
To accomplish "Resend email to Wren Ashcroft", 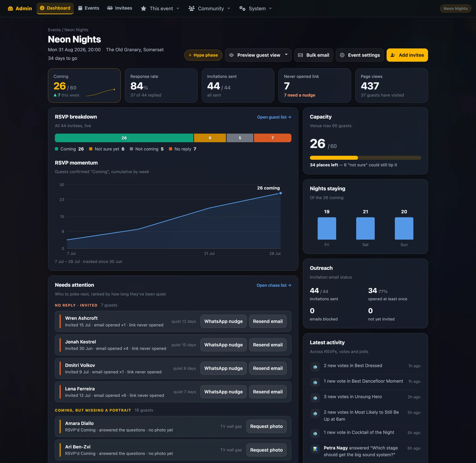I will [x=268, y=321].
